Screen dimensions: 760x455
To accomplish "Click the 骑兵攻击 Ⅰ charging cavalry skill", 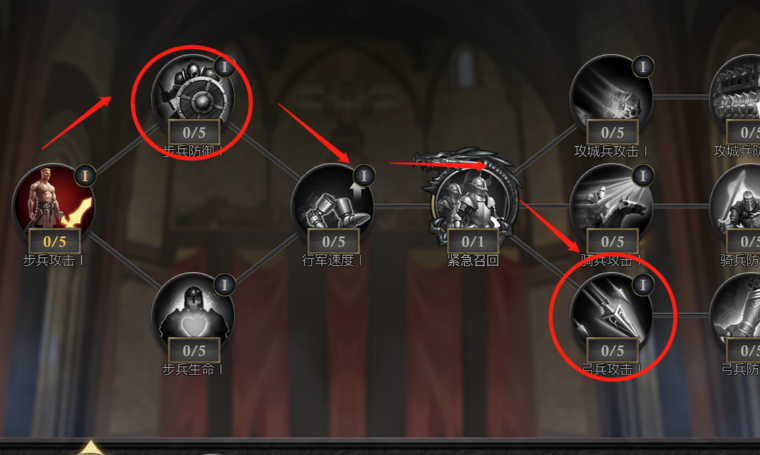I will (612, 205).
